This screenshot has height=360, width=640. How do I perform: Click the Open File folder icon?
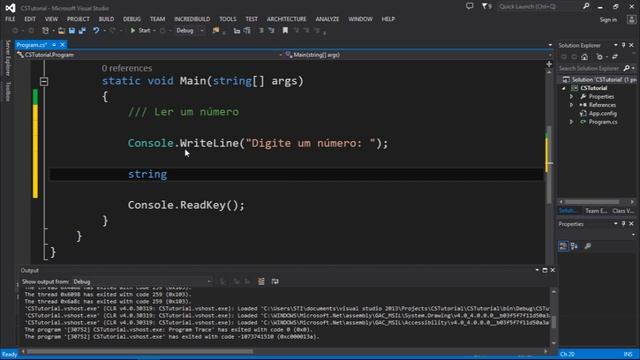61,31
